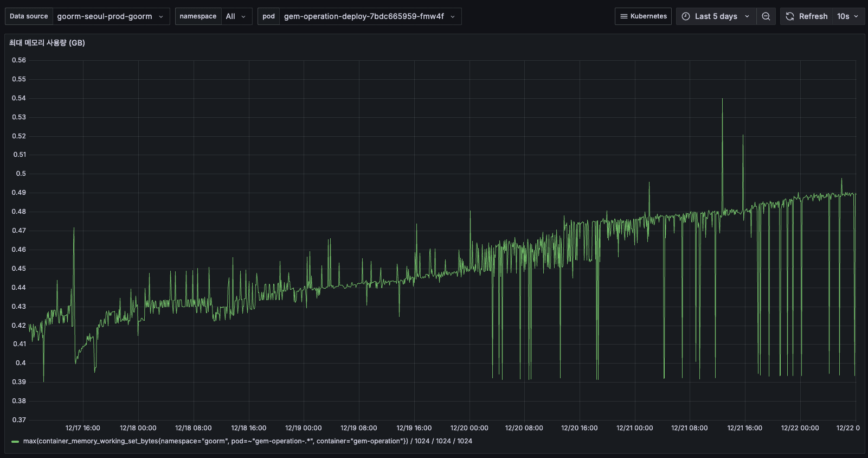868x458 pixels.
Task: Click the highest spike peak near 0.54
Action: click(722, 99)
